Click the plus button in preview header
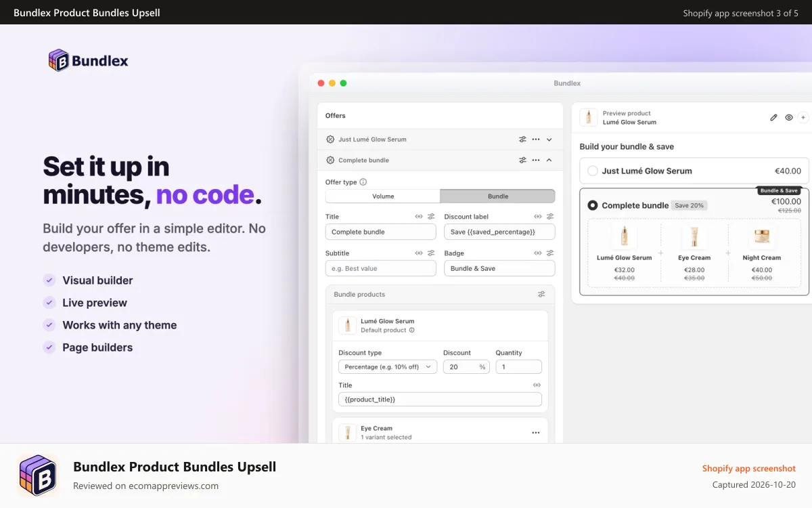 (803, 117)
